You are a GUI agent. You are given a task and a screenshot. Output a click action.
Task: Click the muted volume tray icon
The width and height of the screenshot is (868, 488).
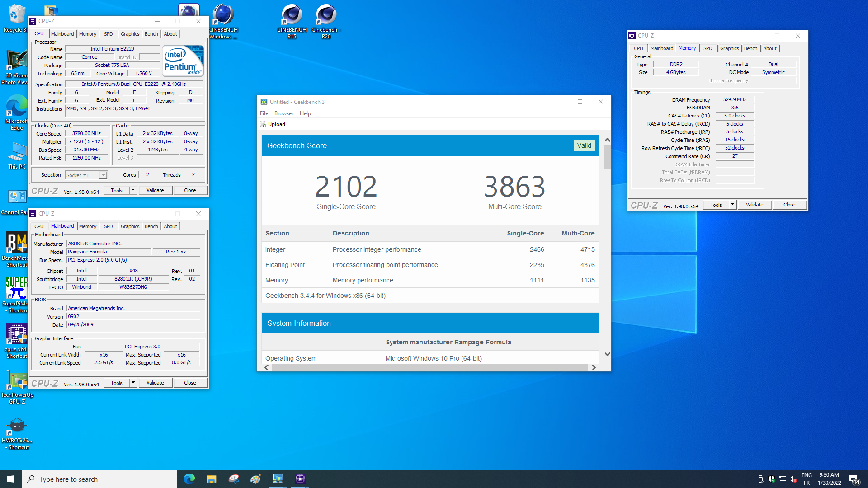[x=793, y=479]
